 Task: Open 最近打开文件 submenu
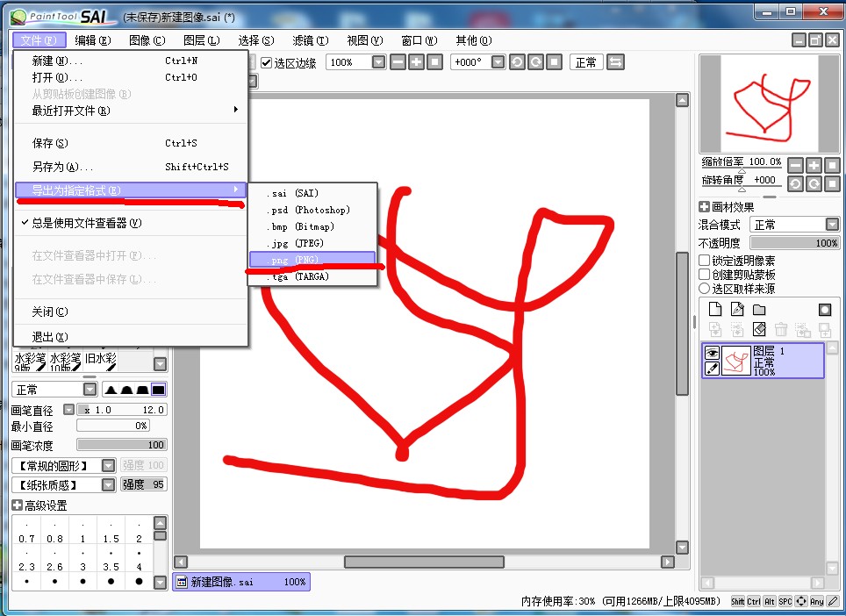[131, 111]
